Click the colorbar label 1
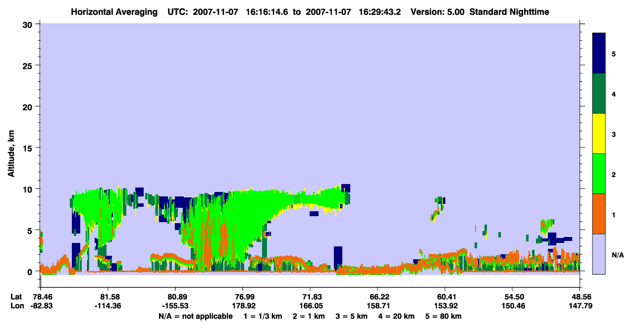Image resolution: width=644 pixels, height=330 pixels. [614, 215]
